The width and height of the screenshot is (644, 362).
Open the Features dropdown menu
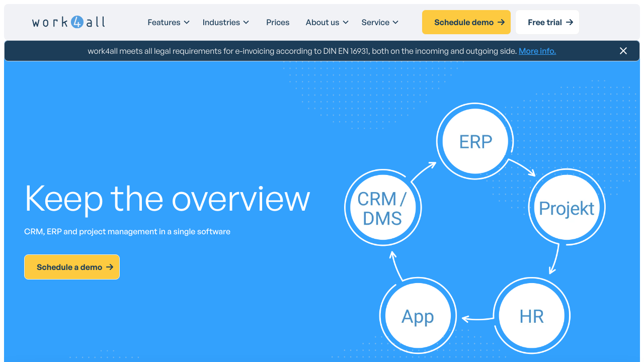pos(169,22)
